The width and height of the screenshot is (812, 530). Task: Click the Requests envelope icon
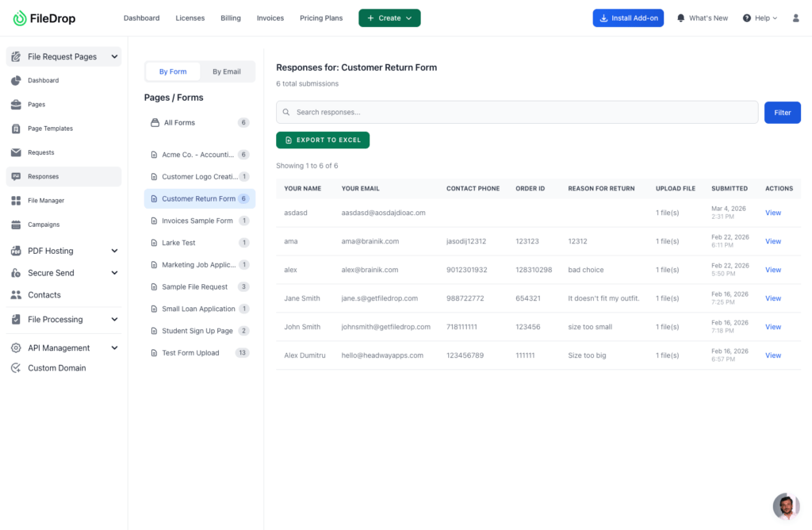point(17,152)
